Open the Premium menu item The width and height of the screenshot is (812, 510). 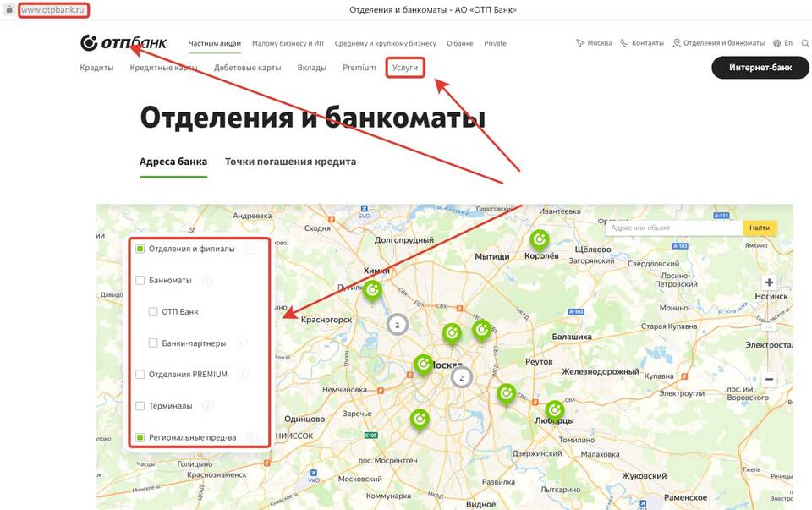pos(359,68)
